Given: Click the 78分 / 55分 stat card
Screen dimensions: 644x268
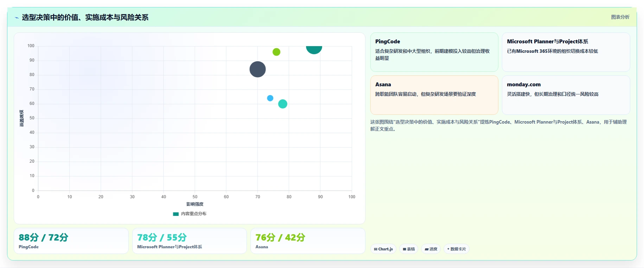Looking at the screenshot, I should pyautogui.click(x=189, y=241).
